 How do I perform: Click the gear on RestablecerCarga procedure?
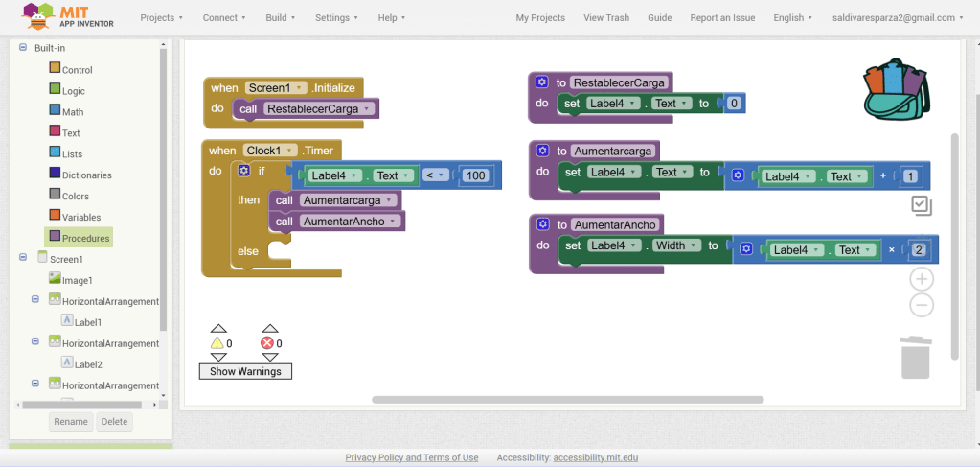point(542,82)
